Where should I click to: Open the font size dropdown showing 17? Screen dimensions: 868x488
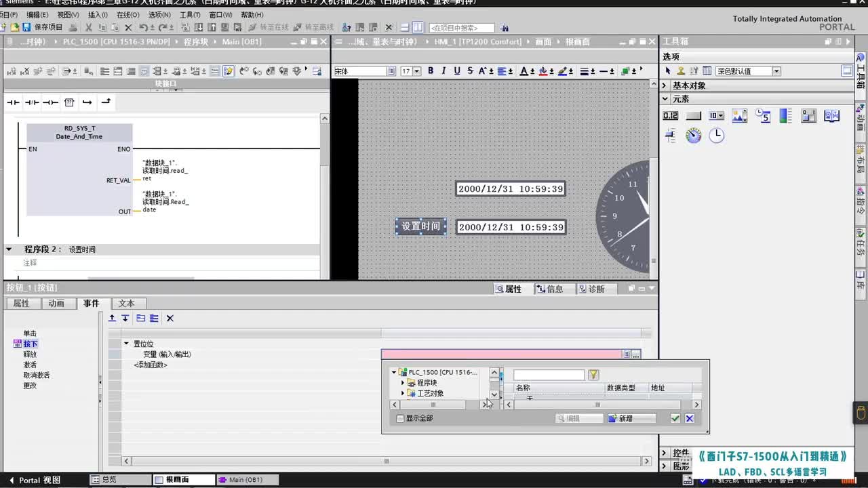[x=416, y=71]
